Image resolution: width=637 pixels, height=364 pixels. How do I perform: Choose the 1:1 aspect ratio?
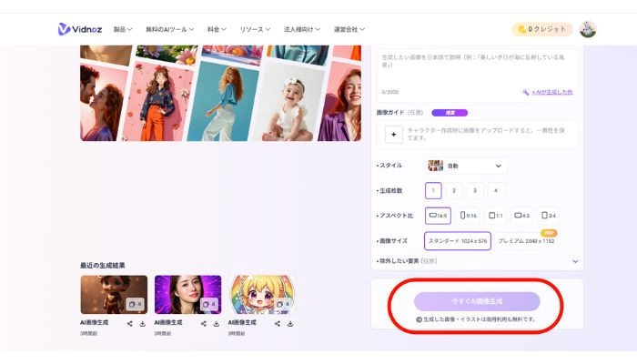pos(495,216)
